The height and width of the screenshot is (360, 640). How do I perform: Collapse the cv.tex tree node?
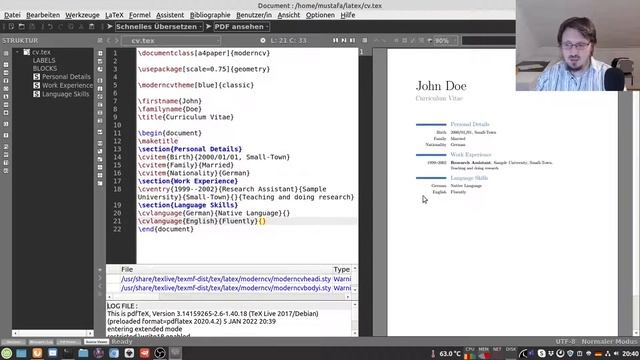click(17, 52)
